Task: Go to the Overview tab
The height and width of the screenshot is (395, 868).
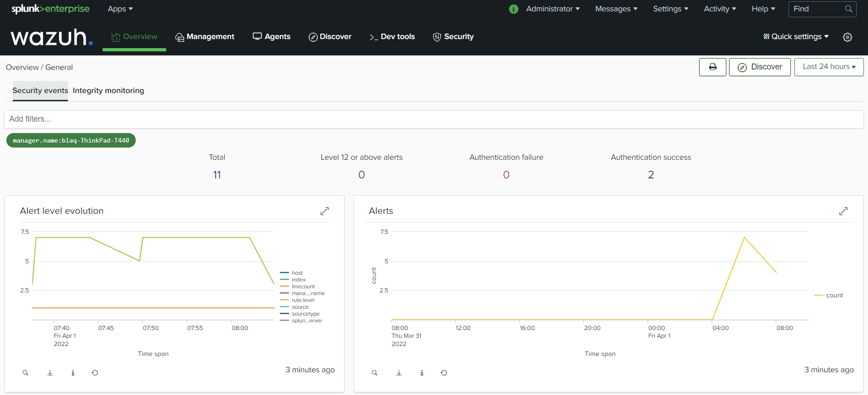Action: pos(134,37)
